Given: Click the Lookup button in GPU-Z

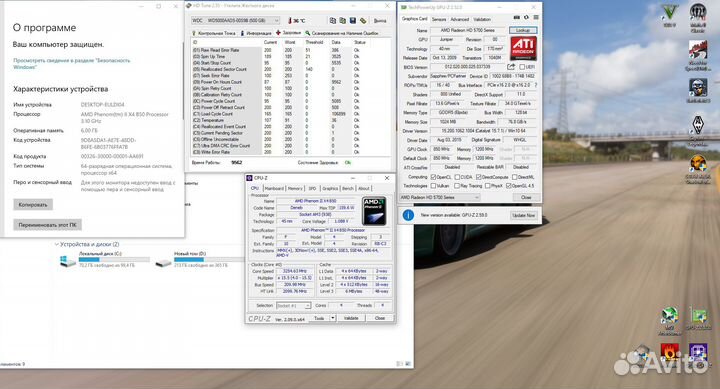Looking at the screenshot, I should [x=523, y=30].
